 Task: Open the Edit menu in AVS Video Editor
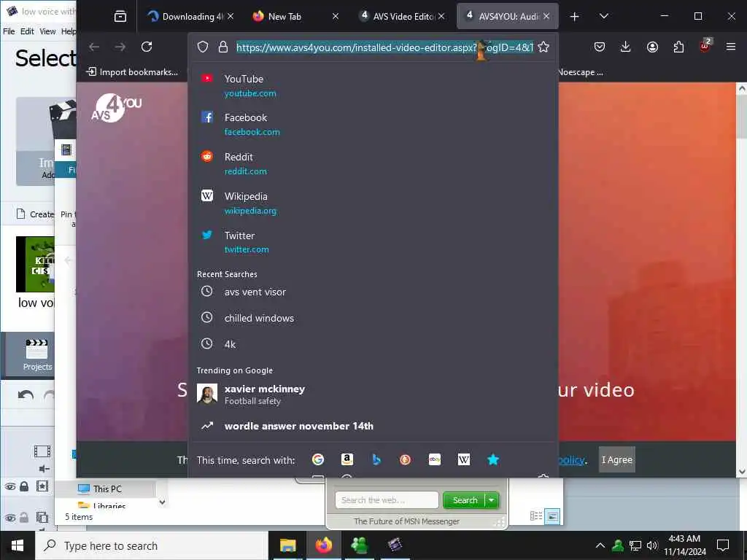pos(27,31)
